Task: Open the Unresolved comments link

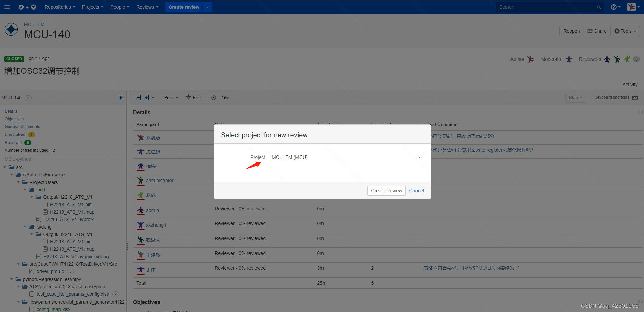Action: click(x=15, y=135)
